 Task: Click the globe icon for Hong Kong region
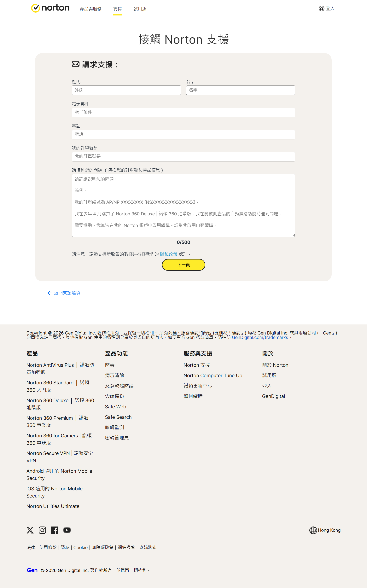tap(313, 530)
